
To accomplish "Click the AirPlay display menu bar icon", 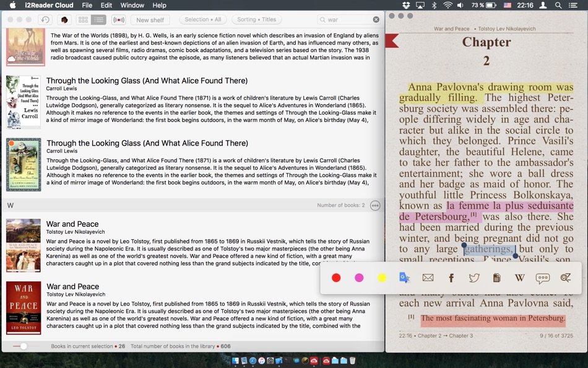I will (x=420, y=5).
